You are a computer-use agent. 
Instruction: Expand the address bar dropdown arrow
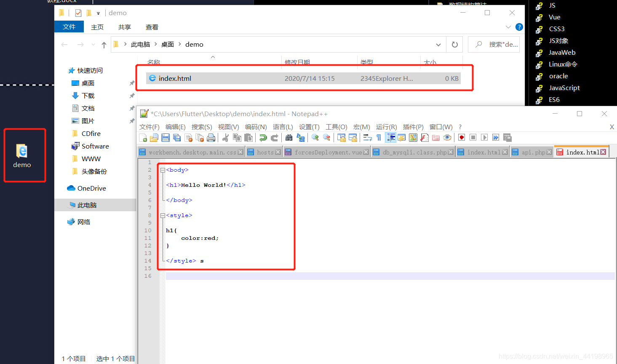(438, 44)
